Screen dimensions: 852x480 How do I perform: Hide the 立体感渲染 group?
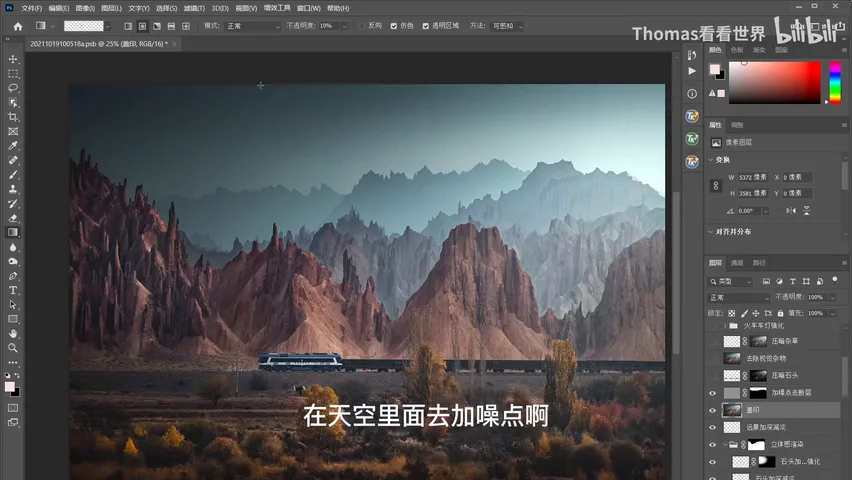pyautogui.click(x=712, y=445)
